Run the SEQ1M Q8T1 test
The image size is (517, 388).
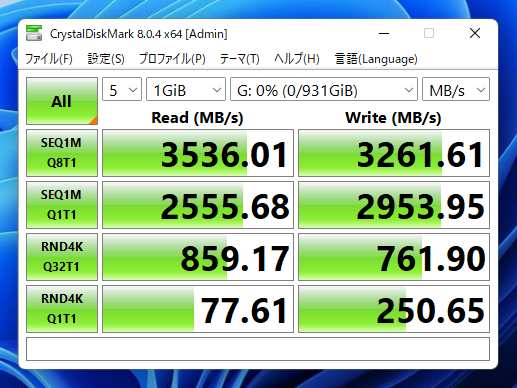tap(62, 153)
